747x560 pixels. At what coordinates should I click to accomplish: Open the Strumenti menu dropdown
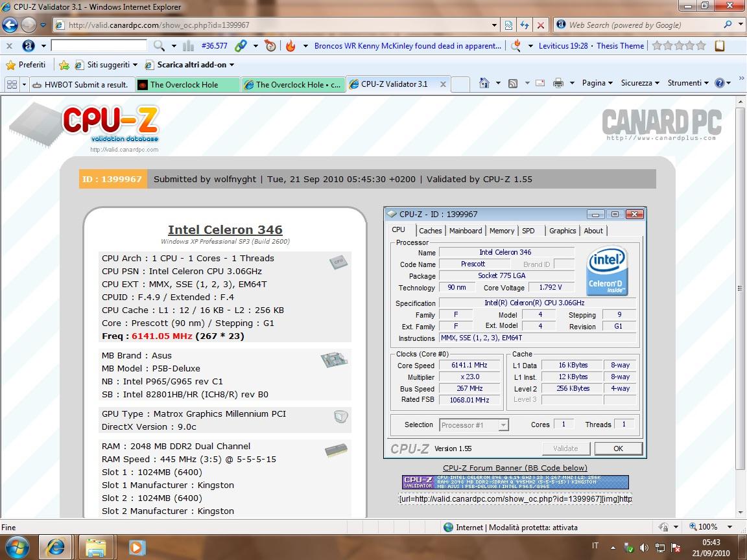688,83
